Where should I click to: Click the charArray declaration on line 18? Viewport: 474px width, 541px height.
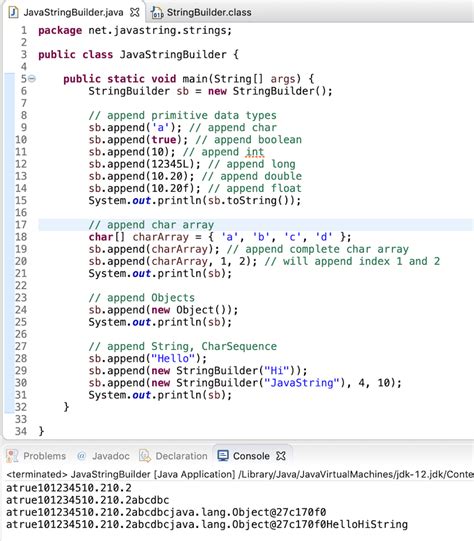(x=220, y=237)
